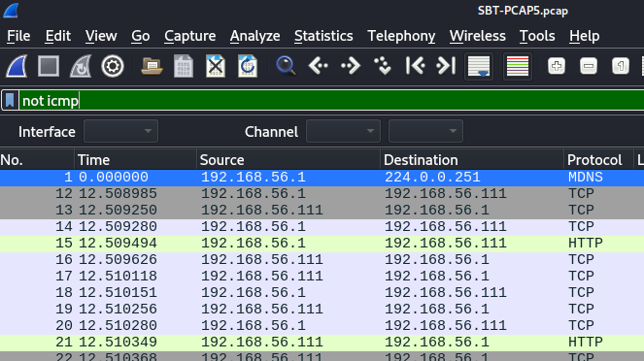Screen dimensions: 644x361
Task: Go back in packet history
Action: tap(319, 66)
